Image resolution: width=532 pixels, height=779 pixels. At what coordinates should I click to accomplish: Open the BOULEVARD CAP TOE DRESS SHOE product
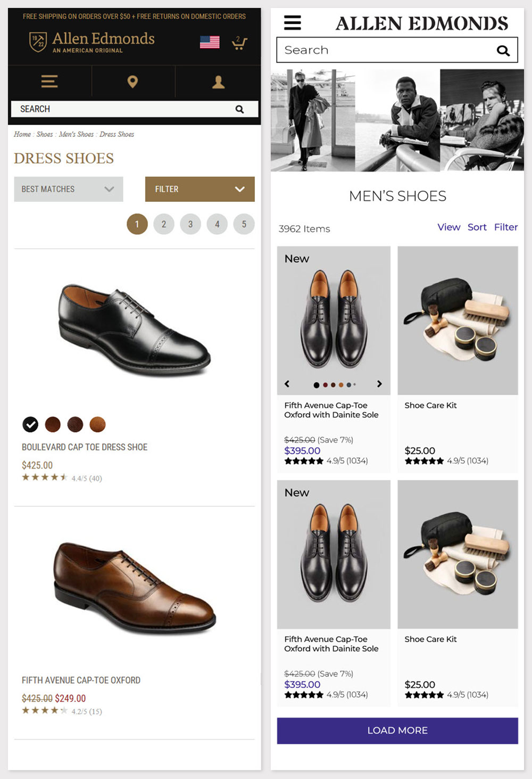coord(84,447)
